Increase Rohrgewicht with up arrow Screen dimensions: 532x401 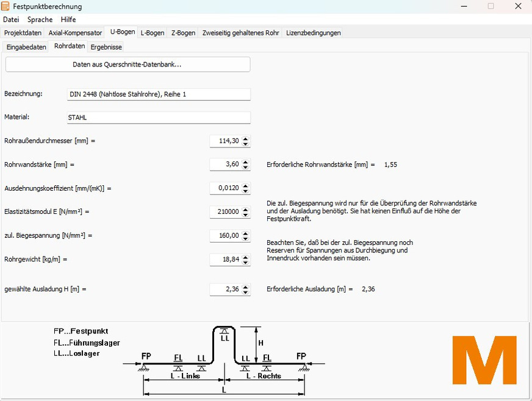point(246,257)
